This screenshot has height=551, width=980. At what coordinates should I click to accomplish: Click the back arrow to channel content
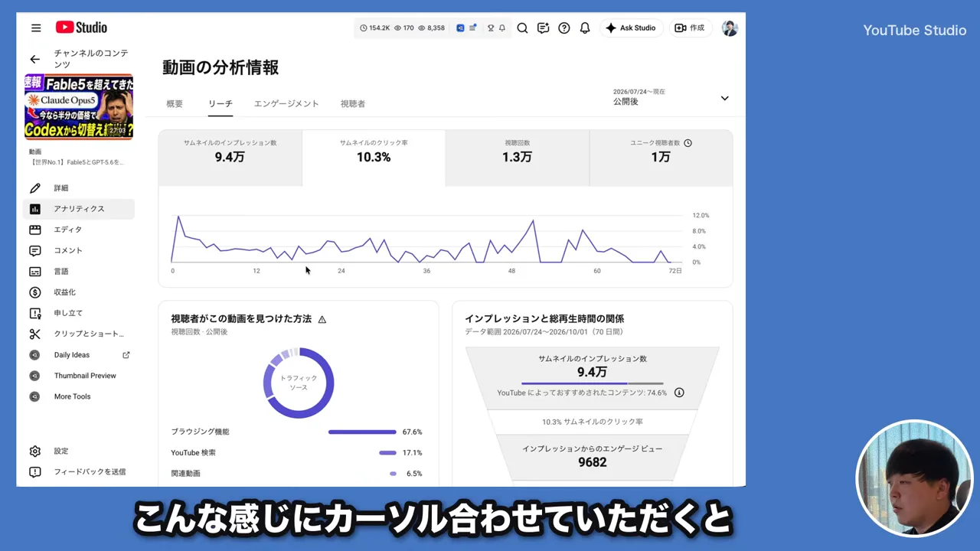(x=34, y=59)
